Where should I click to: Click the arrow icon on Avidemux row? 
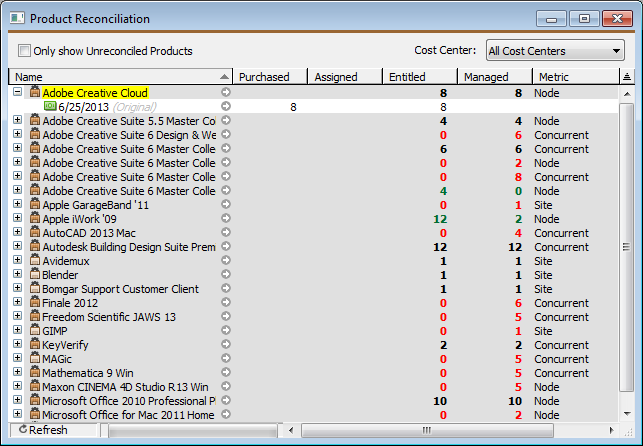226,260
